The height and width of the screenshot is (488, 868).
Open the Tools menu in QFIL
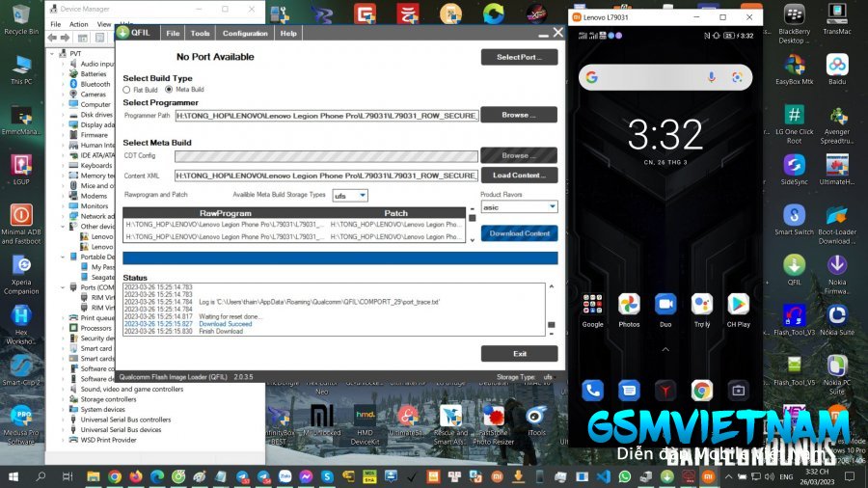pyautogui.click(x=200, y=33)
